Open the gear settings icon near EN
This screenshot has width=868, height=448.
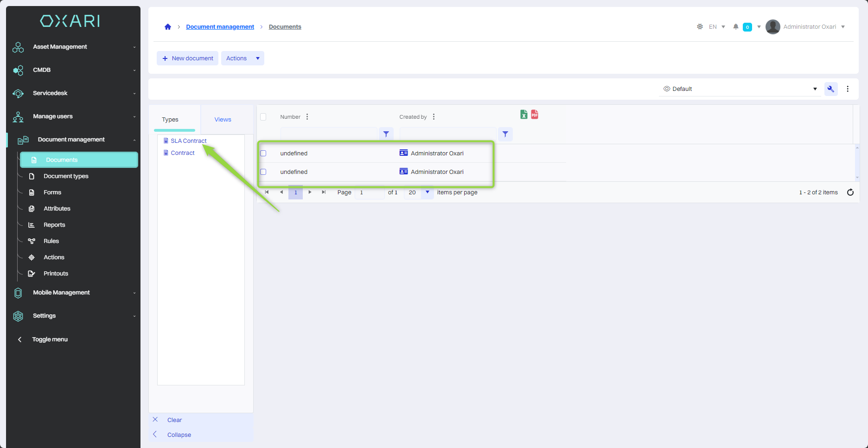pyautogui.click(x=700, y=27)
